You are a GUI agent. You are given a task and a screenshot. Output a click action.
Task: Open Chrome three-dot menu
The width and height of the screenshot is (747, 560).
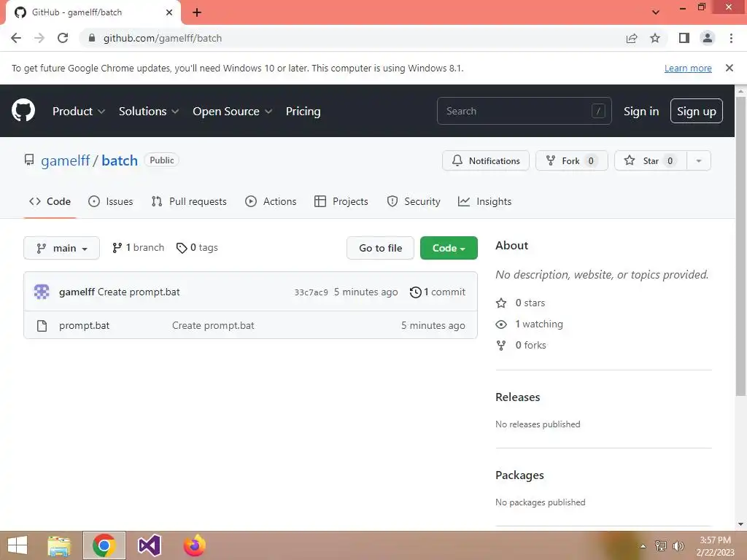click(731, 38)
